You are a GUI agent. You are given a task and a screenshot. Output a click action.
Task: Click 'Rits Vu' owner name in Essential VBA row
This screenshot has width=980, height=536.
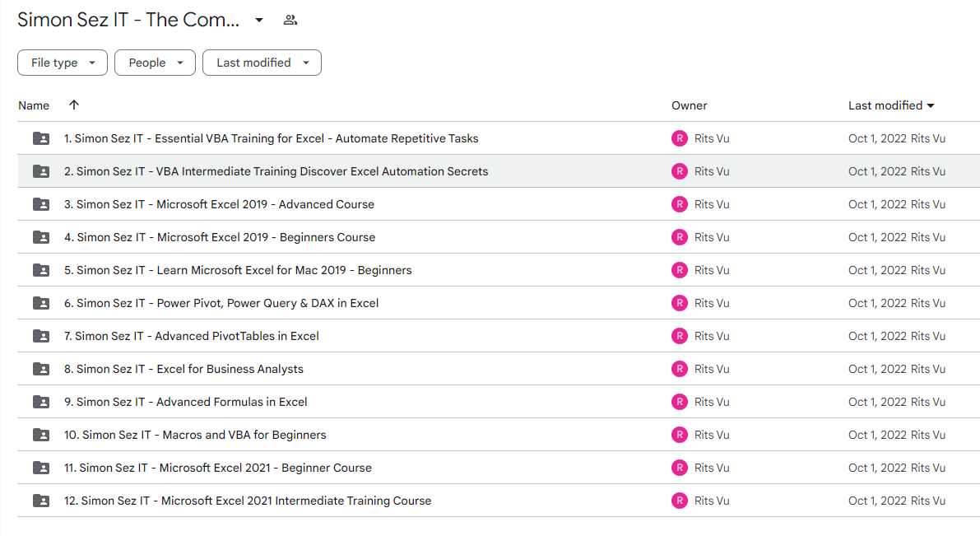pos(712,138)
